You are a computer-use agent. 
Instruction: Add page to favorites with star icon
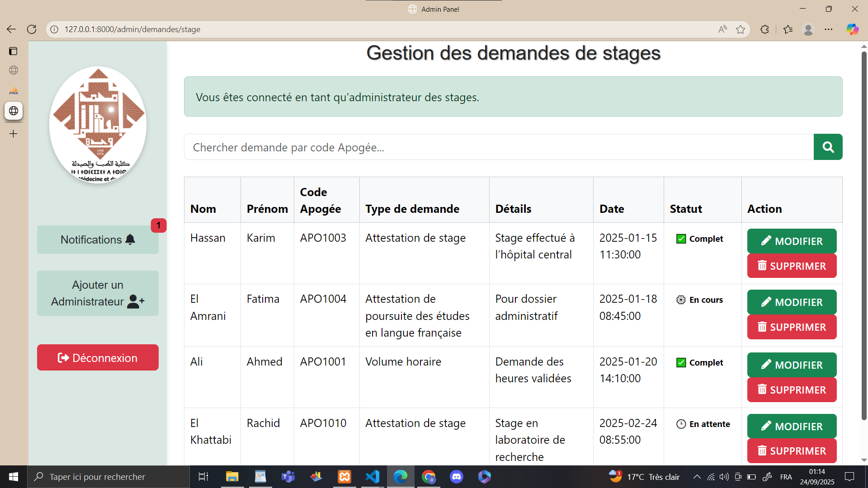coord(741,29)
